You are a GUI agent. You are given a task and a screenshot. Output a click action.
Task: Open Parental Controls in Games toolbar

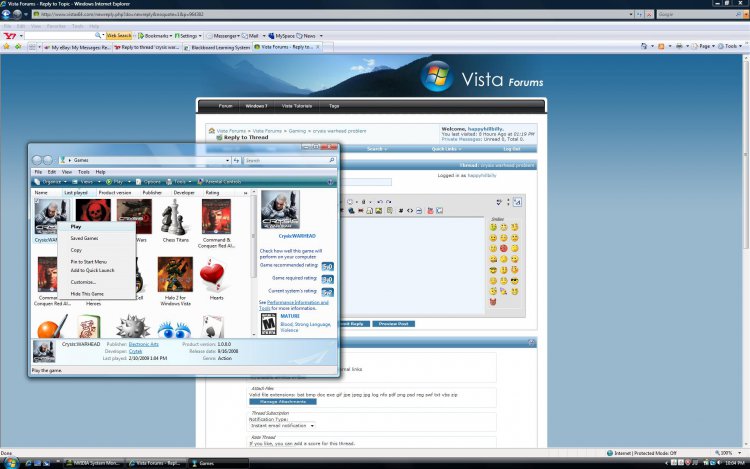click(220, 182)
